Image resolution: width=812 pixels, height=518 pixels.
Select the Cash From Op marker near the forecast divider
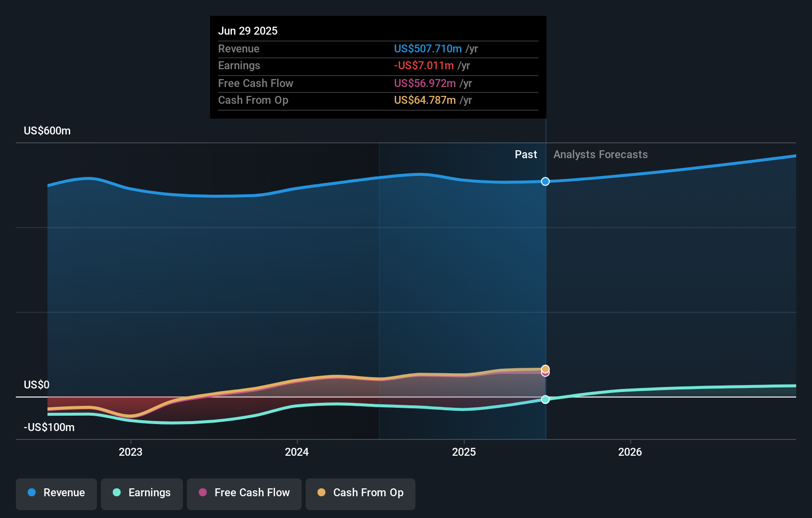tap(545, 369)
